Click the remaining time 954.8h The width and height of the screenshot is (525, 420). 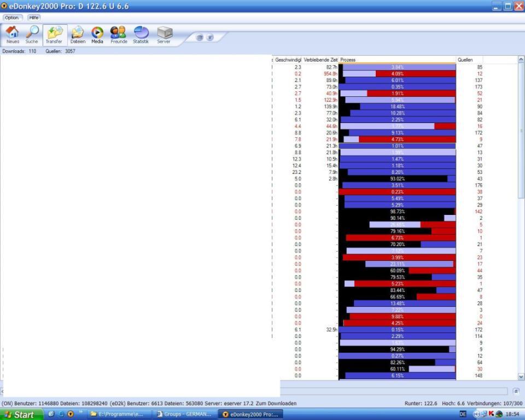[x=330, y=74]
